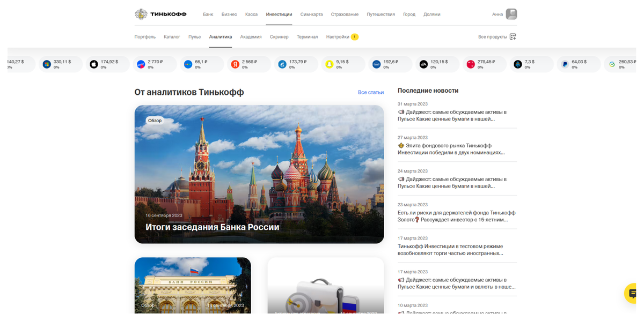
Task: Open the Банк section
Action: point(208,14)
